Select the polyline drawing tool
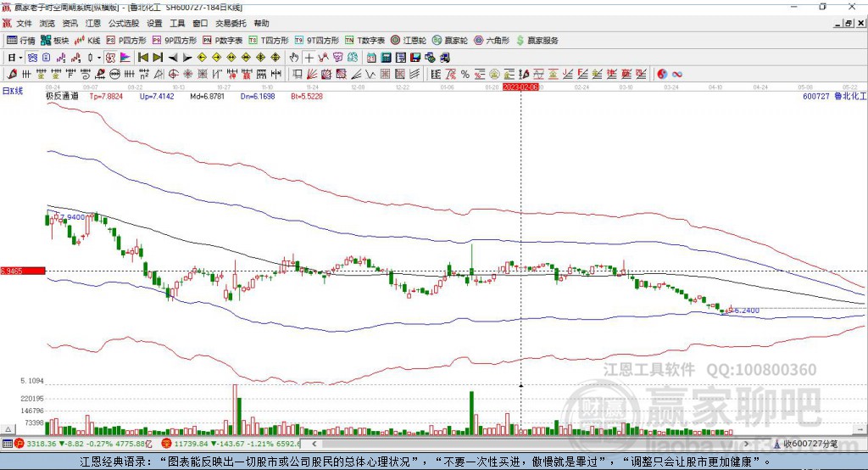Screen dimensions: 868x470 (323, 57)
